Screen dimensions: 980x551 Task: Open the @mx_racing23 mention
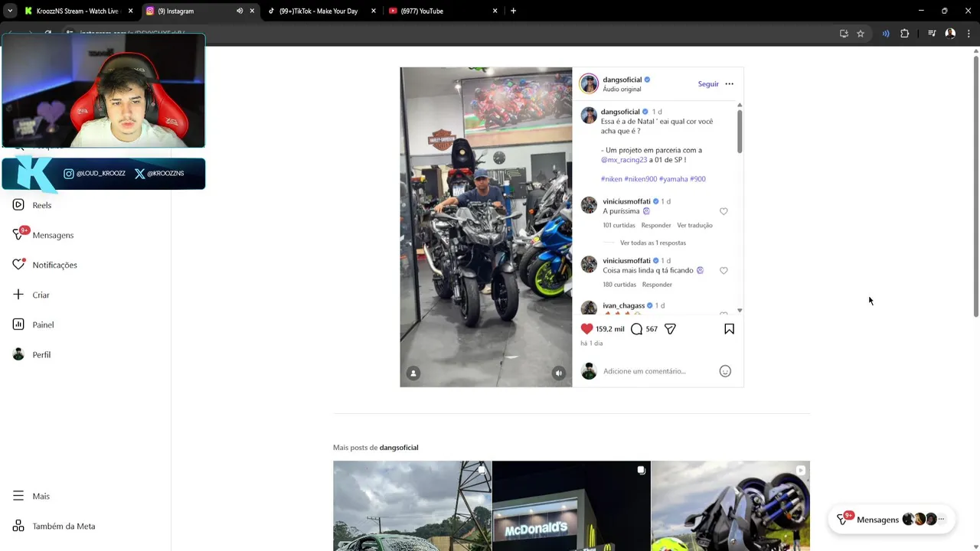(624, 160)
